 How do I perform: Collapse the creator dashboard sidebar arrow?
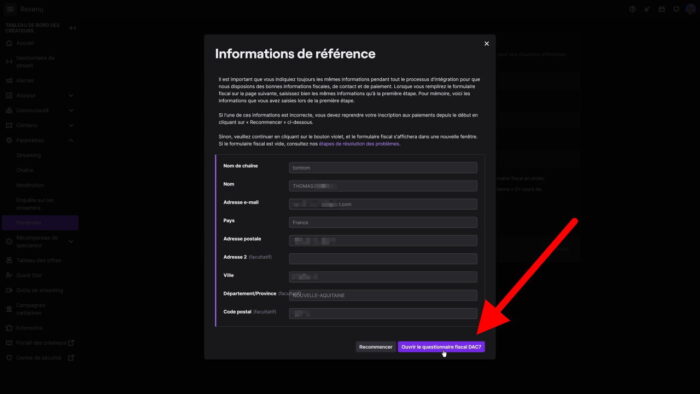(72, 28)
